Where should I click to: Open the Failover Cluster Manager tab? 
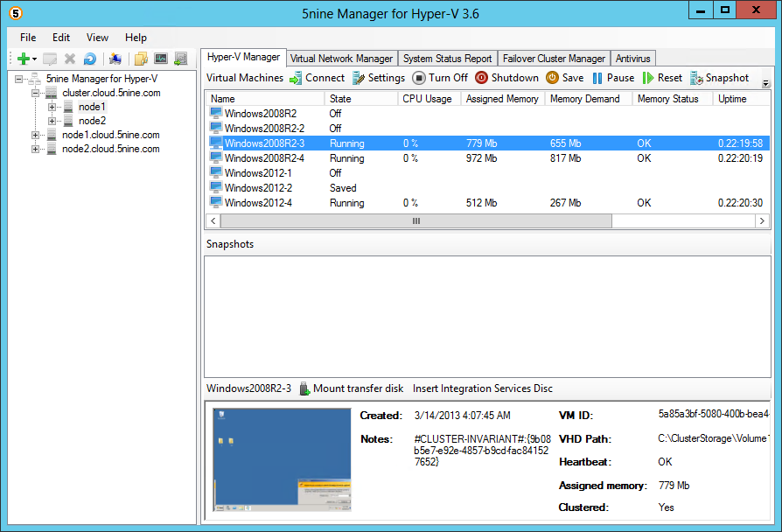pos(554,59)
